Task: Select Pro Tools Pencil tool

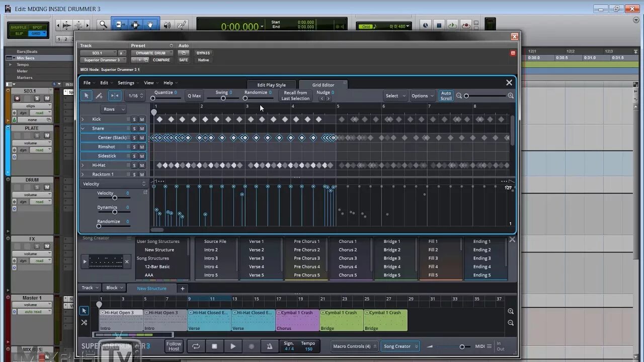Action: [182, 25]
